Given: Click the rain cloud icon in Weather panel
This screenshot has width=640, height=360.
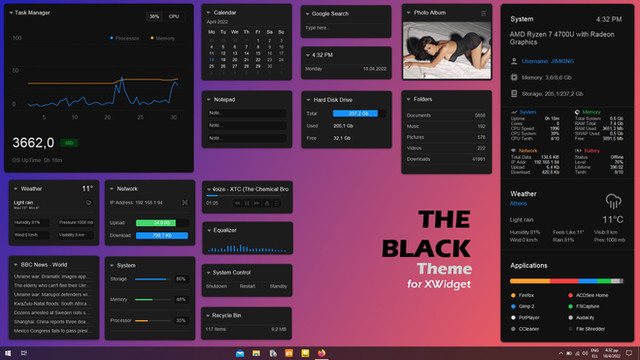Looking at the screenshot, I should (x=613, y=202).
